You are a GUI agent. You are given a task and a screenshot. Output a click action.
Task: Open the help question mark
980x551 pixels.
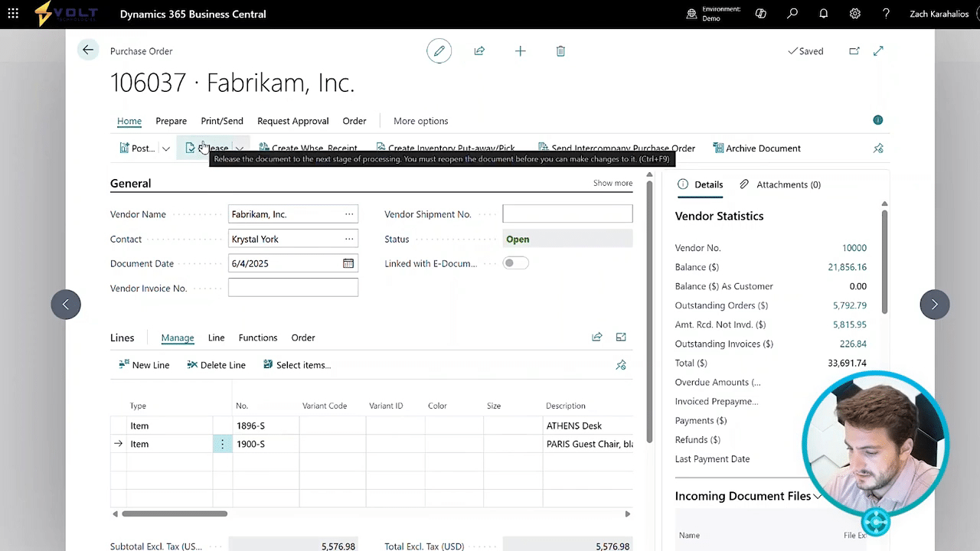pyautogui.click(x=886, y=14)
